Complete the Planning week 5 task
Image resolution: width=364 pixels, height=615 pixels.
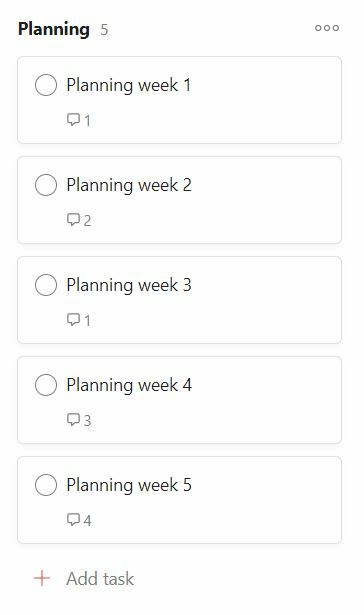click(x=46, y=485)
